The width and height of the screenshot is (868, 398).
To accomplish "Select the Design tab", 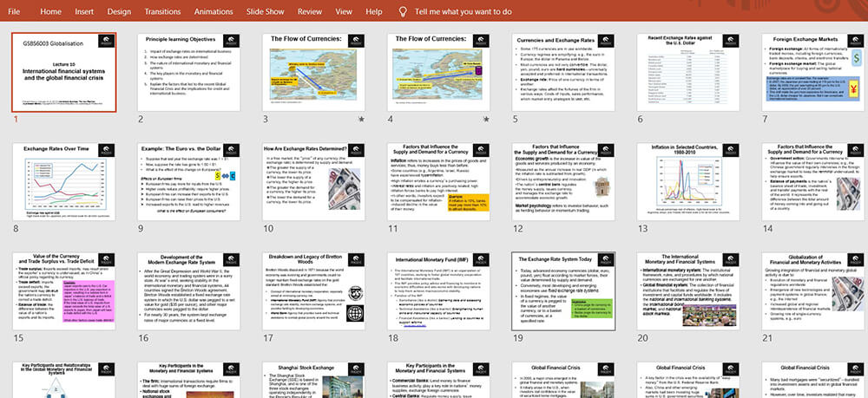I will pos(119,11).
